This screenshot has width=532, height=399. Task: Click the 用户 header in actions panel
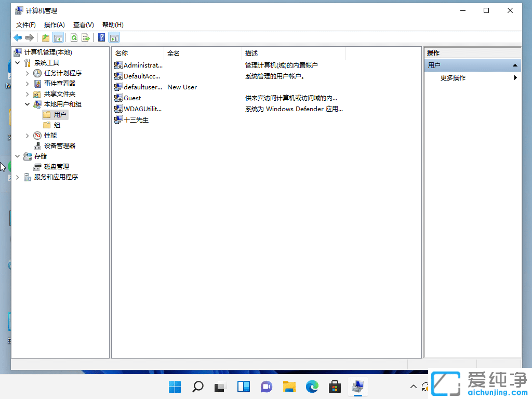click(x=435, y=65)
